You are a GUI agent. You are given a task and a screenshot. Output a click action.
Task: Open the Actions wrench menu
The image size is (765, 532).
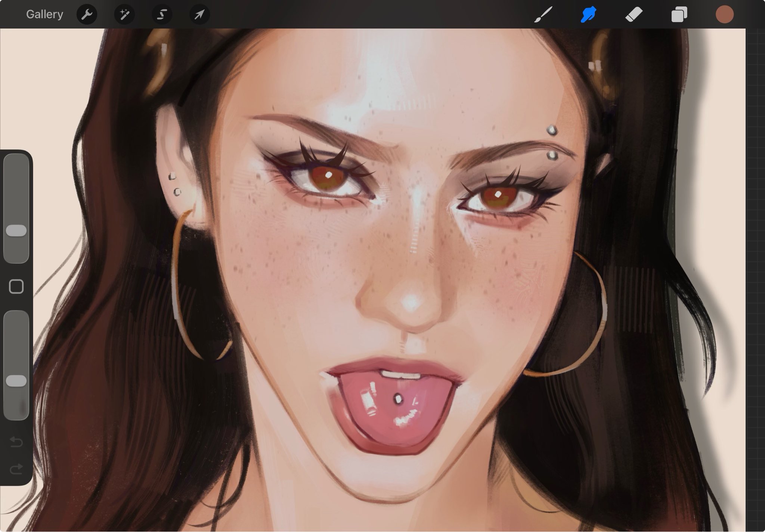[x=87, y=15]
